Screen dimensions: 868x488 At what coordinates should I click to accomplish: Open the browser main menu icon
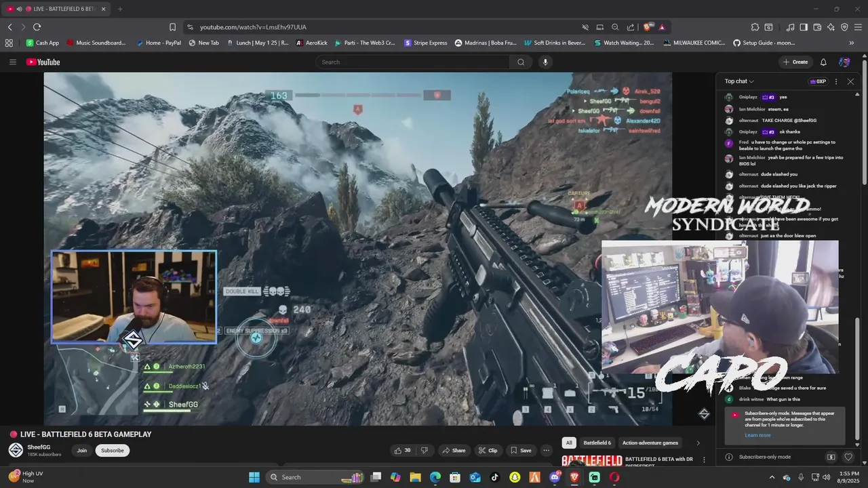[858, 27]
